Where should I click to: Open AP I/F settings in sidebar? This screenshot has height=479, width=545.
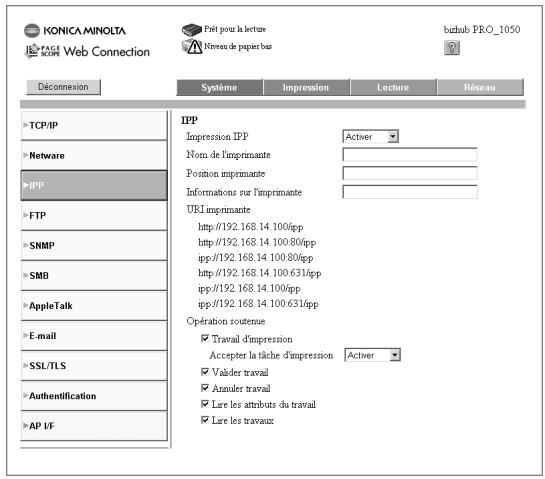click(94, 426)
